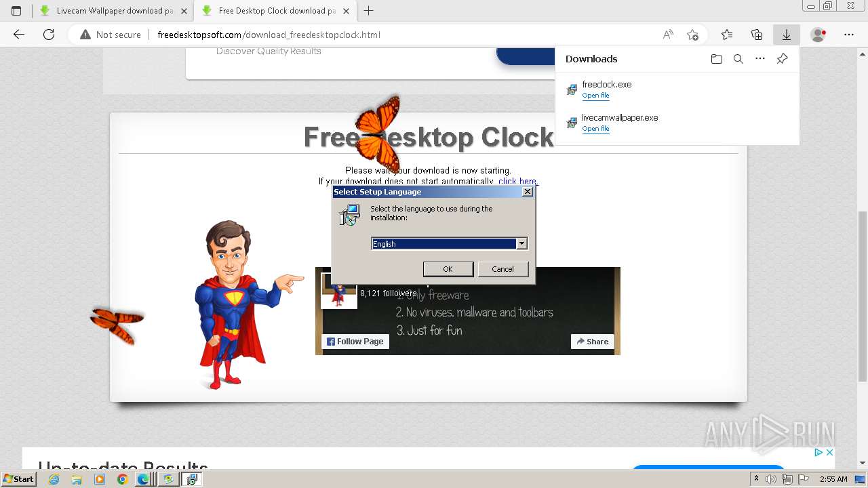Open network icon in system tray
This screenshot has width=868, height=488.
click(787, 479)
